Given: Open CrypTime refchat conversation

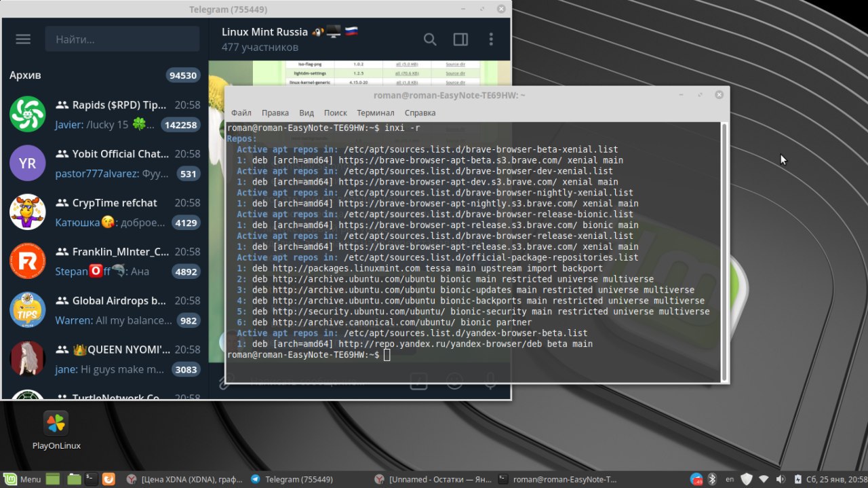Looking at the screenshot, I should (104, 212).
